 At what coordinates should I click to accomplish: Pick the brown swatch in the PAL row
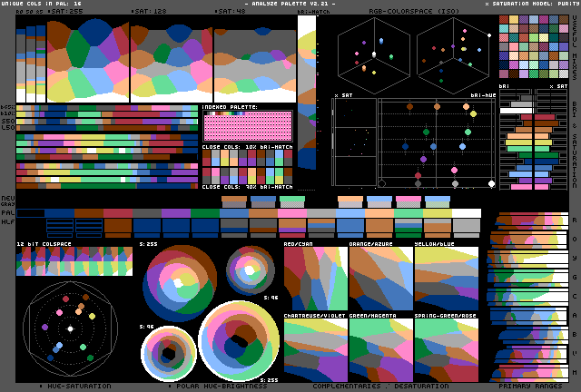(89, 213)
